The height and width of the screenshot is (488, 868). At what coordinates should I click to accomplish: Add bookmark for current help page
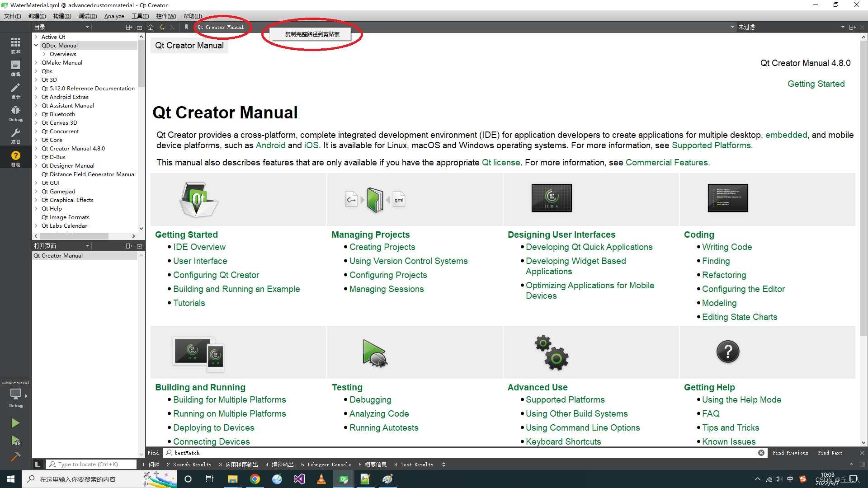click(x=186, y=27)
